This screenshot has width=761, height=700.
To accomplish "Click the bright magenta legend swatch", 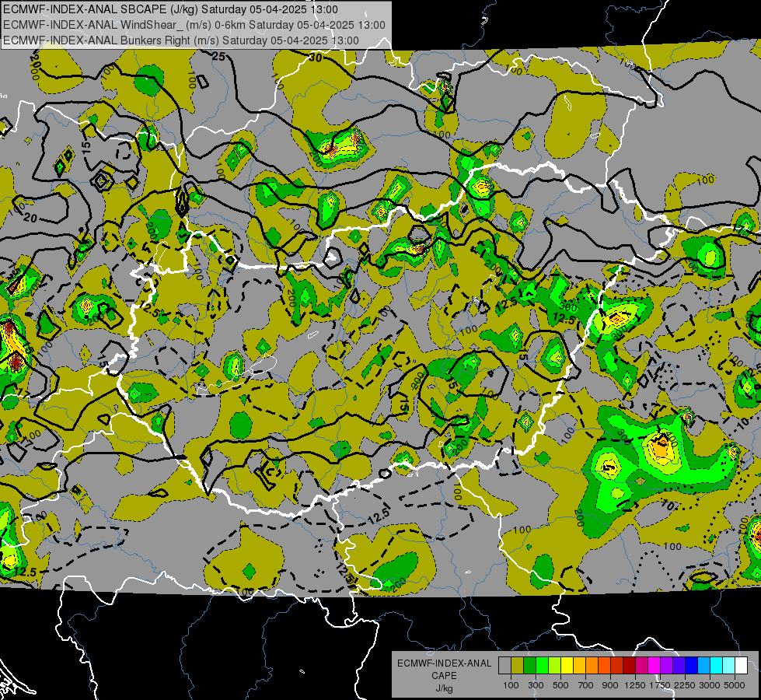I will tap(655, 665).
